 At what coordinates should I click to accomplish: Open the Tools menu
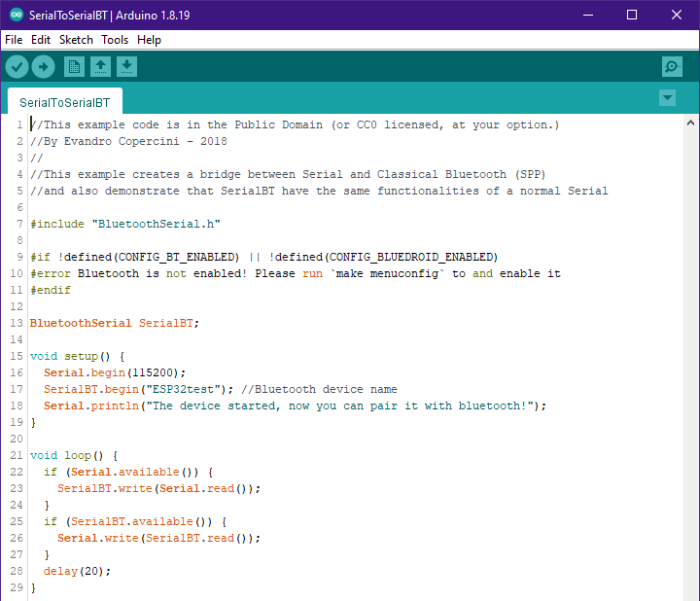(115, 40)
